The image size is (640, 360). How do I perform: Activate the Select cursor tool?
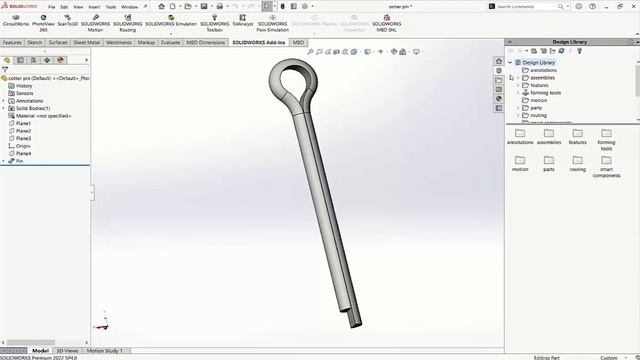(267, 6)
